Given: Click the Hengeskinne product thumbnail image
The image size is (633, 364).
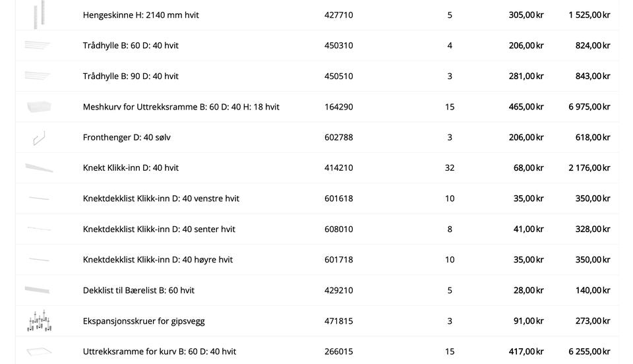Looking at the screenshot, I should [x=39, y=15].
